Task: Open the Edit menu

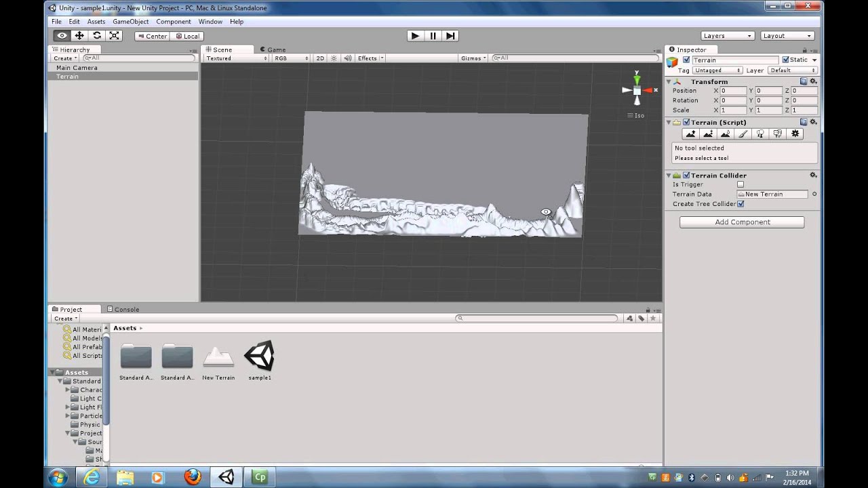Action: point(74,22)
